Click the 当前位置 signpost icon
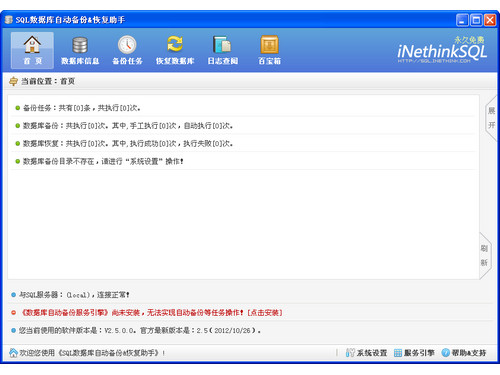 point(13,81)
